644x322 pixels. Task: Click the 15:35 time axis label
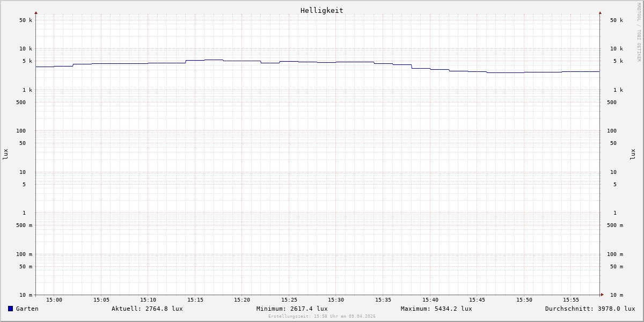click(x=383, y=299)
